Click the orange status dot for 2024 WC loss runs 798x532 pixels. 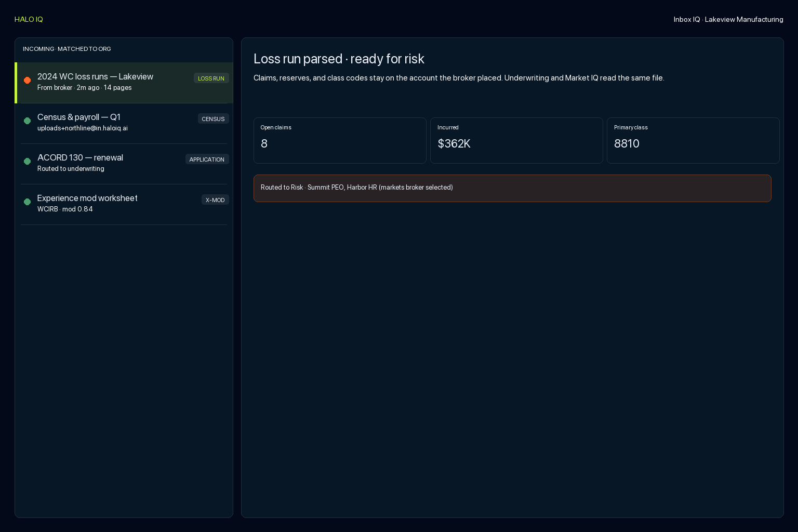click(x=28, y=80)
